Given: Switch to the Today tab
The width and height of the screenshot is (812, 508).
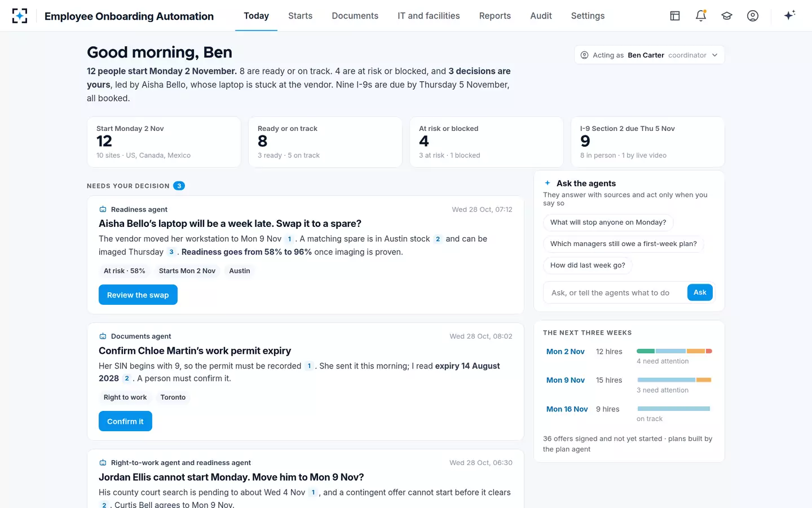Looking at the screenshot, I should point(256,16).
